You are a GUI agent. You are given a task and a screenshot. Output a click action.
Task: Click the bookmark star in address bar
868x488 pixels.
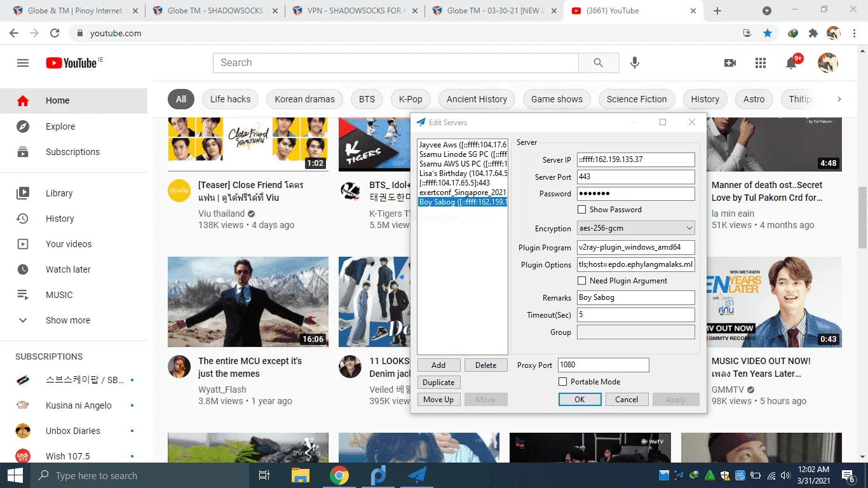pyautogui.click(x=768, y=33)
